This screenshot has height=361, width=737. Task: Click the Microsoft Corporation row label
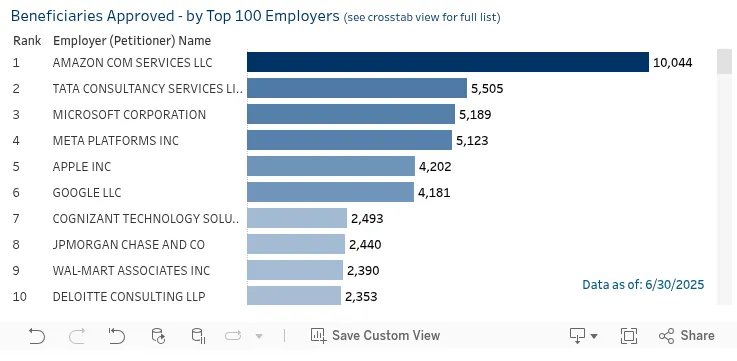pyautogui.click(x=129, y=115)
